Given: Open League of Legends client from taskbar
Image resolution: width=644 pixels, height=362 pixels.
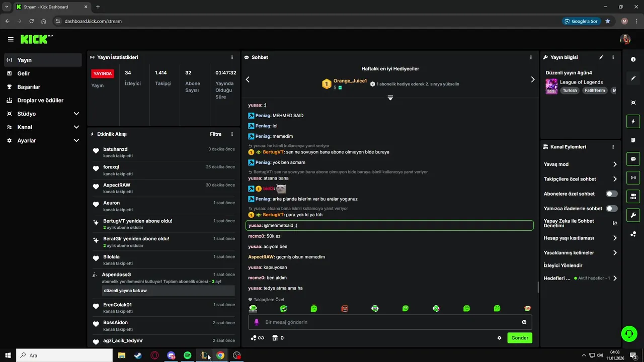Looking at the screenshot, I should click(204, 355).
